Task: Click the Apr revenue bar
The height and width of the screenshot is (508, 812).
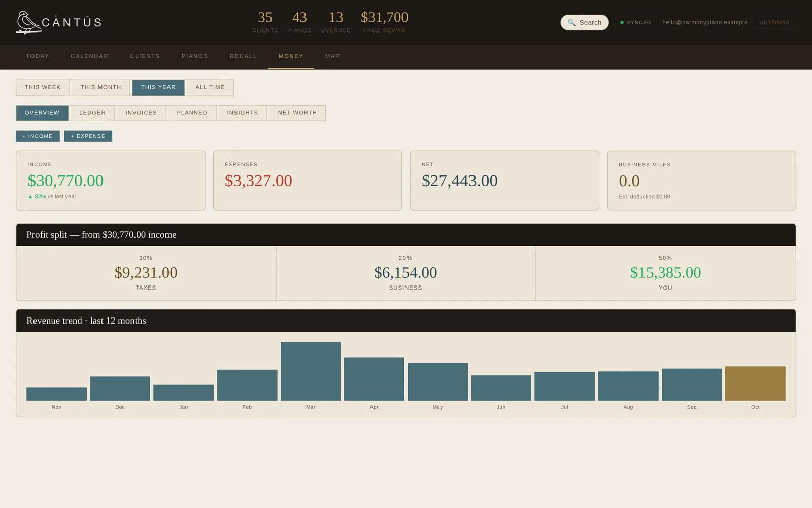Action: pos(374,379)
